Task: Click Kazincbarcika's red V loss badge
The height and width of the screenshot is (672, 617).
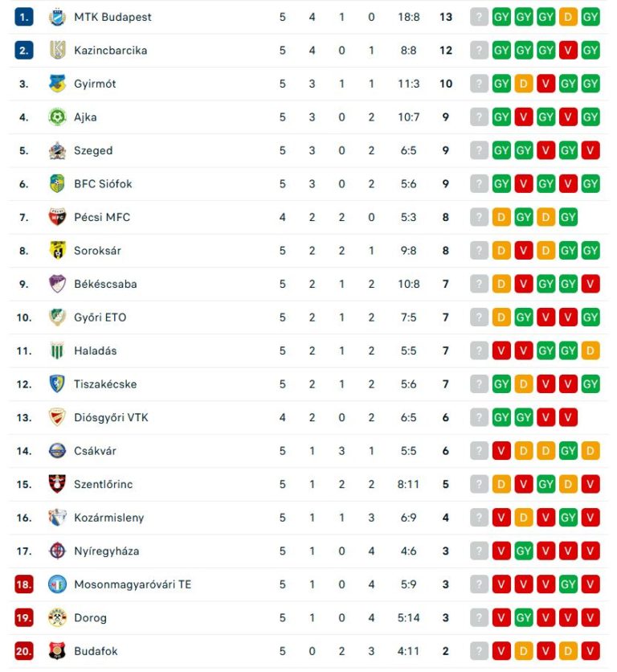Action: tap(568, 51)
